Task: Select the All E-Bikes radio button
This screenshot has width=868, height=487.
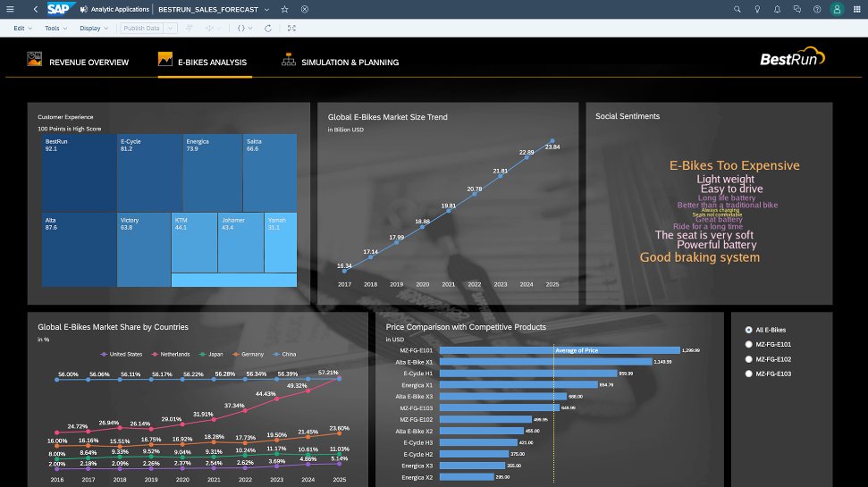Action: click(x=748, y=330)
